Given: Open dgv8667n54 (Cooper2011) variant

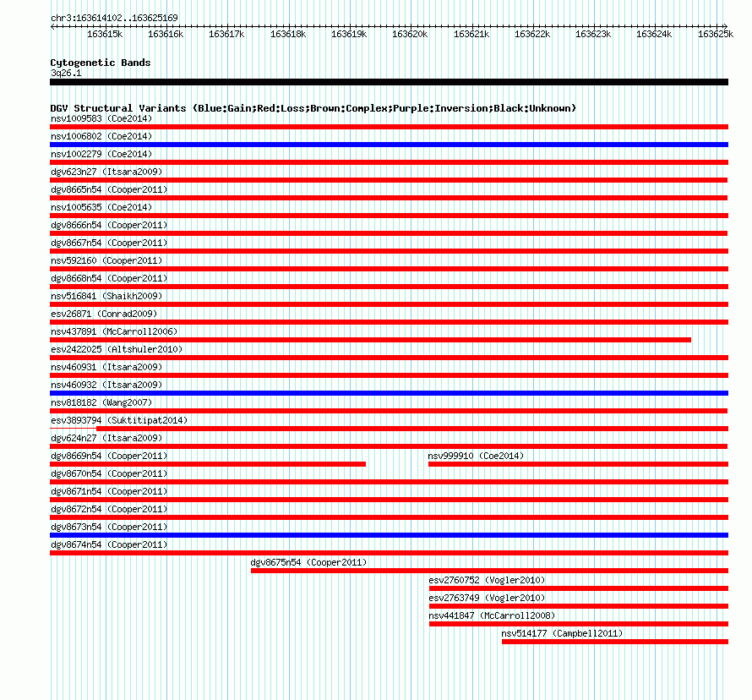Looking at the screenshot, I should [x=109, y=243].
